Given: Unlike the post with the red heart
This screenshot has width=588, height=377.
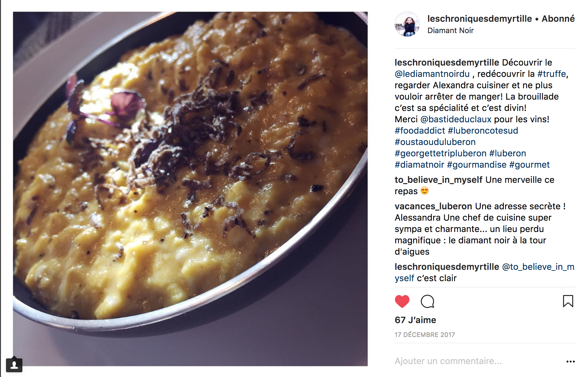Looking at the screenshot, I should point(402,301).
